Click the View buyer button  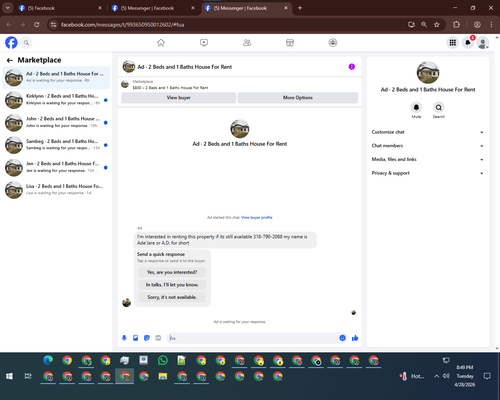[x=178, y=98]
